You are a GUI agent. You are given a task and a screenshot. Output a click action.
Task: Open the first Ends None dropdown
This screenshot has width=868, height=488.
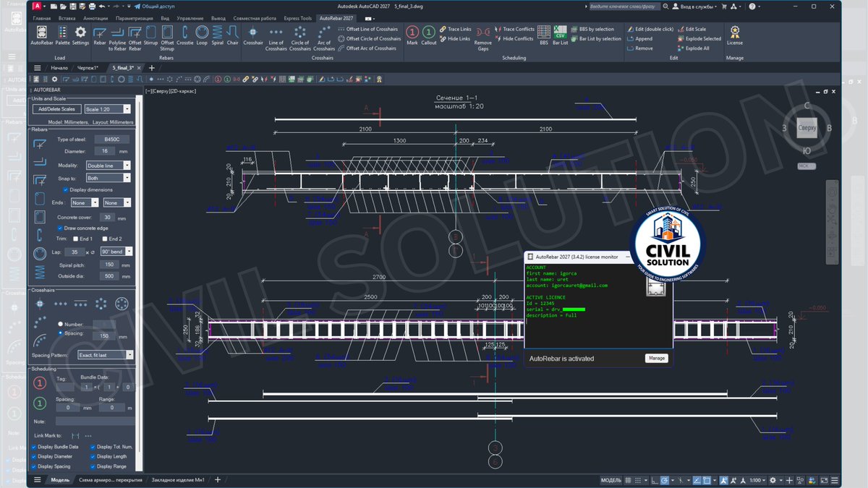tap(85, 203)
